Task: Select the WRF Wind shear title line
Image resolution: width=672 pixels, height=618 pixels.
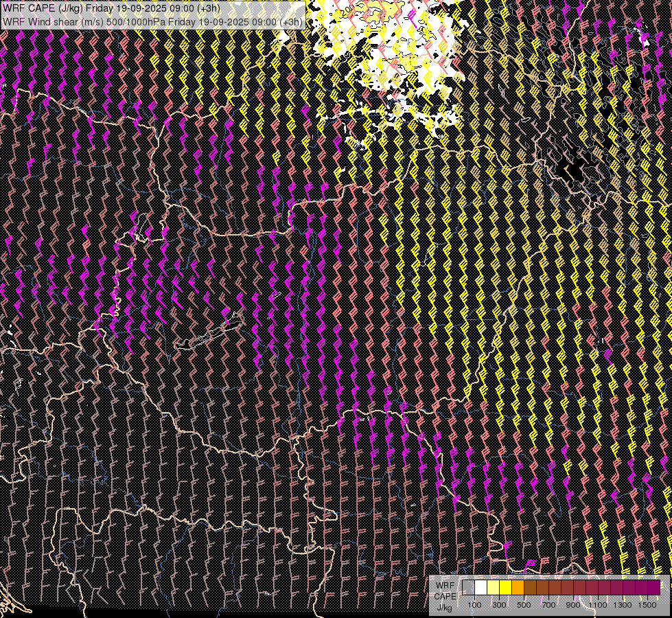Action: [152, 21]
